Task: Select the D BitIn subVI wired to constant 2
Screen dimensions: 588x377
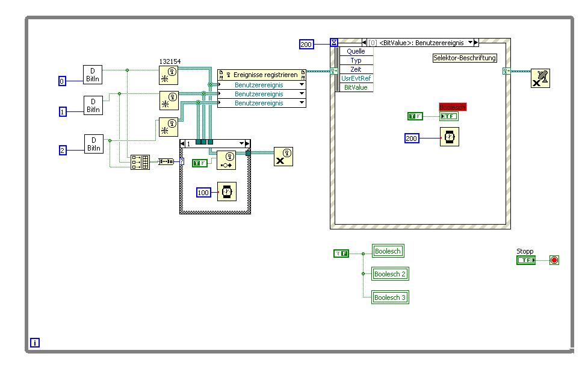Action: point(94,144)
